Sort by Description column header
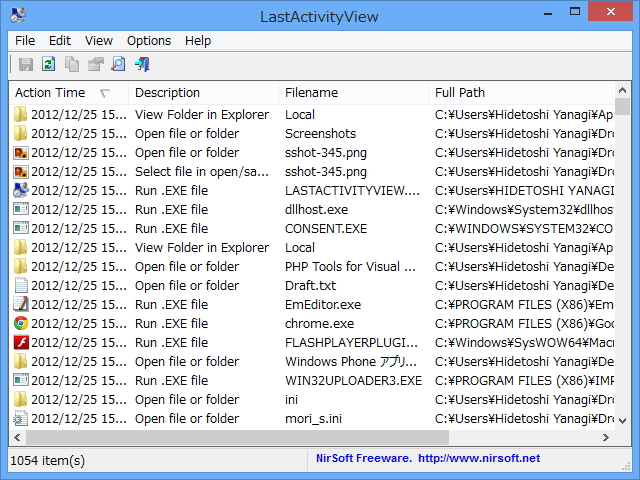Screen dimensions: 640x480 coord(203,93)
